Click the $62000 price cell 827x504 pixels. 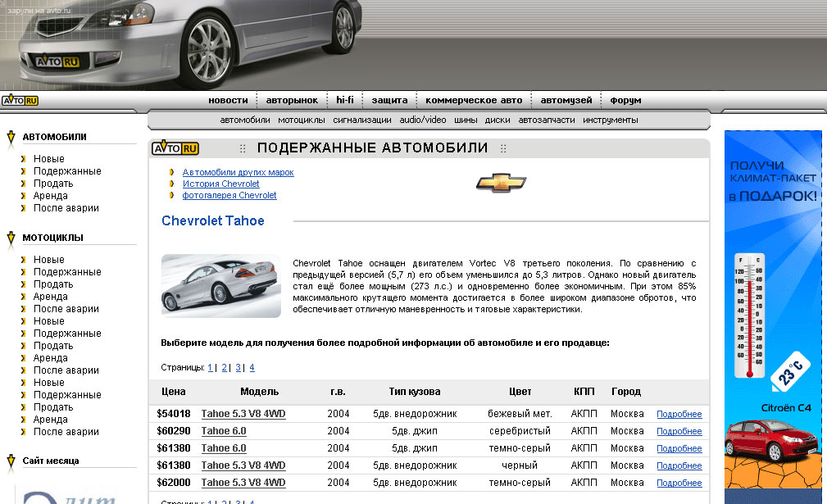(x=174, y=483)
